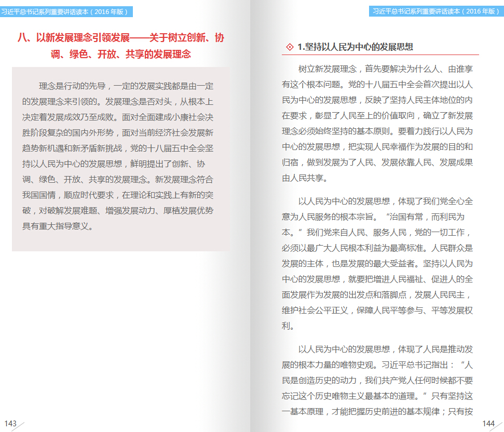Click the diamond icon beside section heading 1
The height and width of the screenshot is (432, 504).
290,47
